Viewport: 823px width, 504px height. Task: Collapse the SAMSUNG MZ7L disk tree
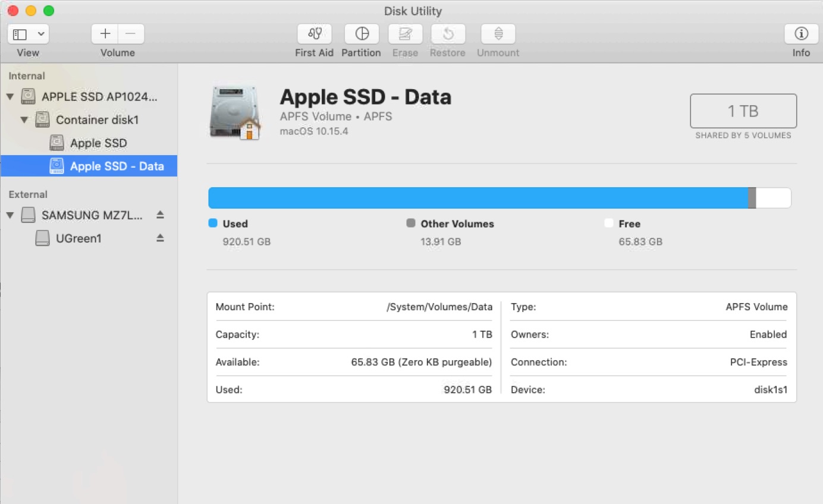point(10,215)
